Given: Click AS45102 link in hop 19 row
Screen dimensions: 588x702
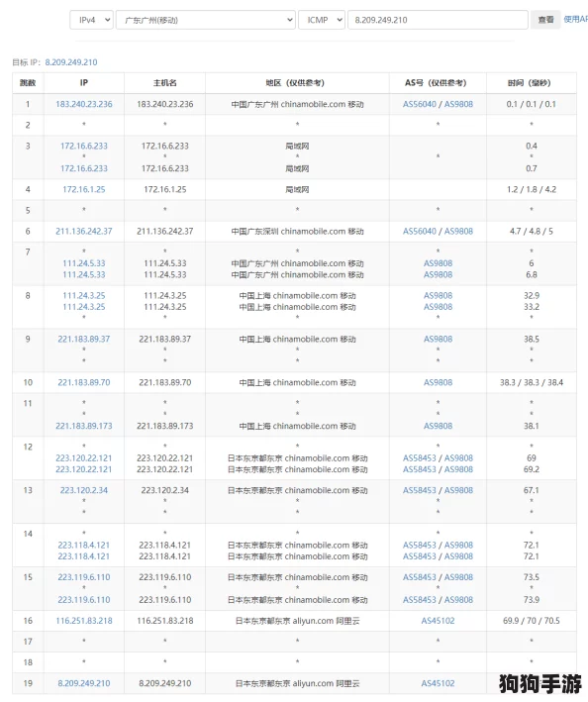Looking at the screenshot, I should pyautogui.click(x=439, y=683).
